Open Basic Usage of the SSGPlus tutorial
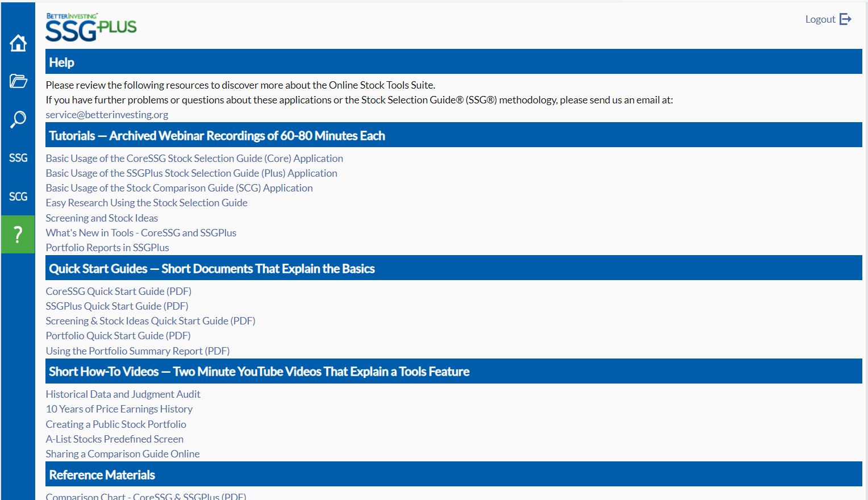 tap(191, 173)
